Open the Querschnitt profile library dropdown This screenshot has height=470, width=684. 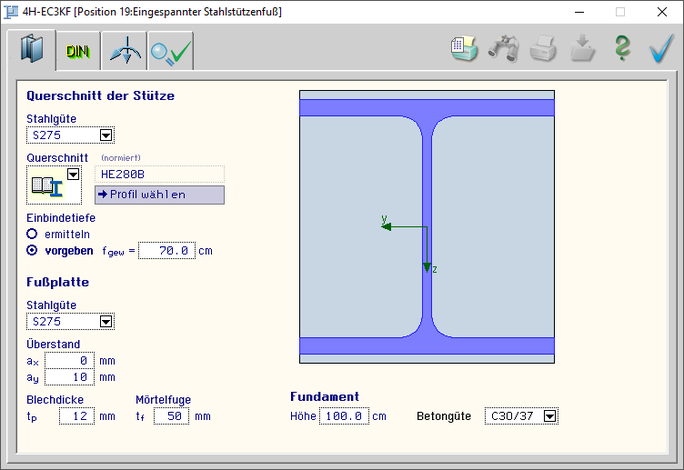[72, 174]
